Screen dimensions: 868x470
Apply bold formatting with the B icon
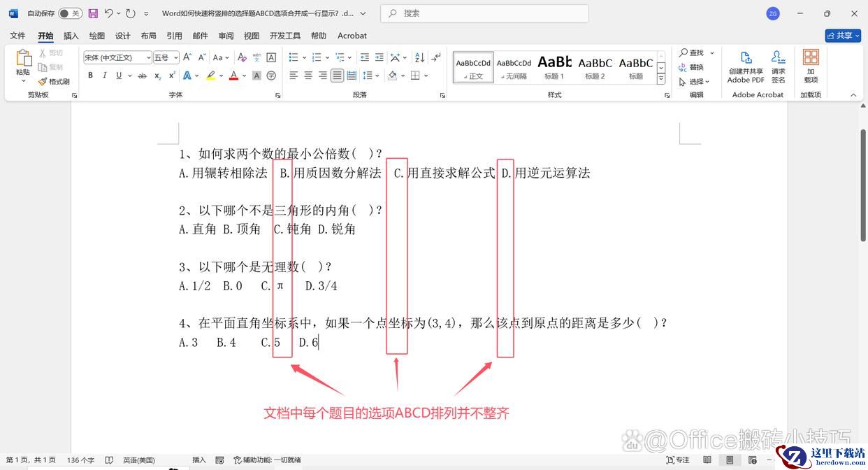click(x=91, y=76)
